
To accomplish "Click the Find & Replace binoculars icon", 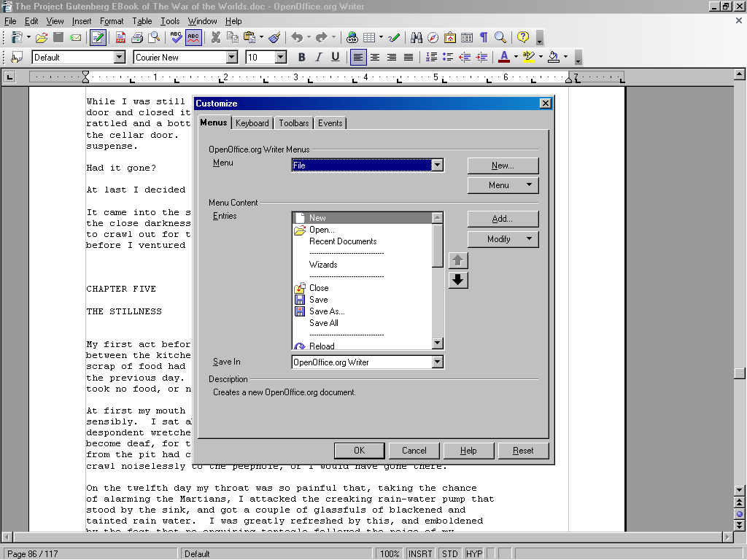I will [x=417, y=37].
